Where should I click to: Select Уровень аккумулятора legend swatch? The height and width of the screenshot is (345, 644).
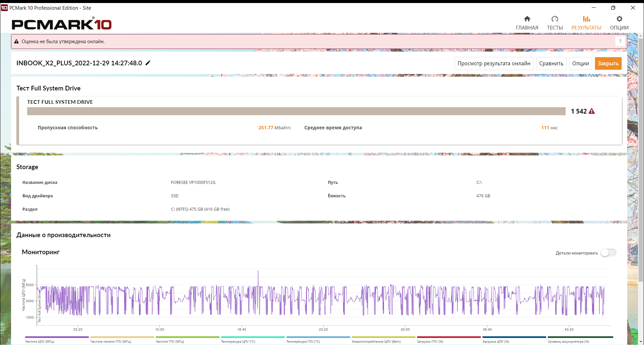pyautogui.click(x=580, y=337)
